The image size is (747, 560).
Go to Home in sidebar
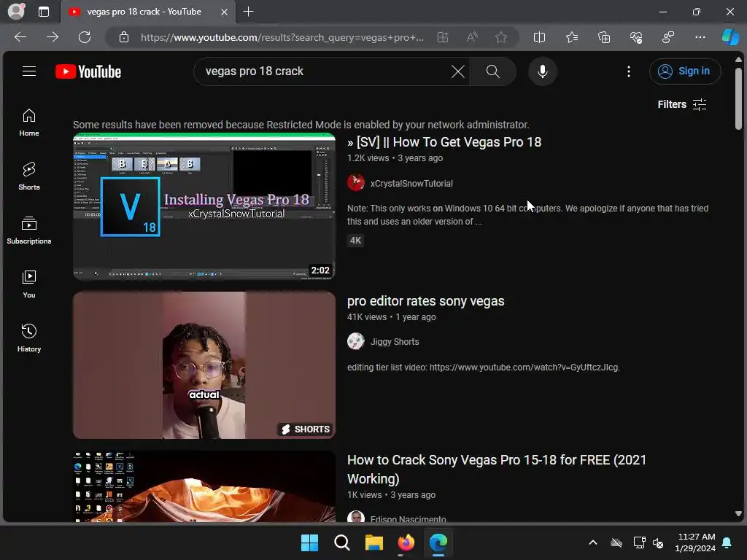coord(29,122)
